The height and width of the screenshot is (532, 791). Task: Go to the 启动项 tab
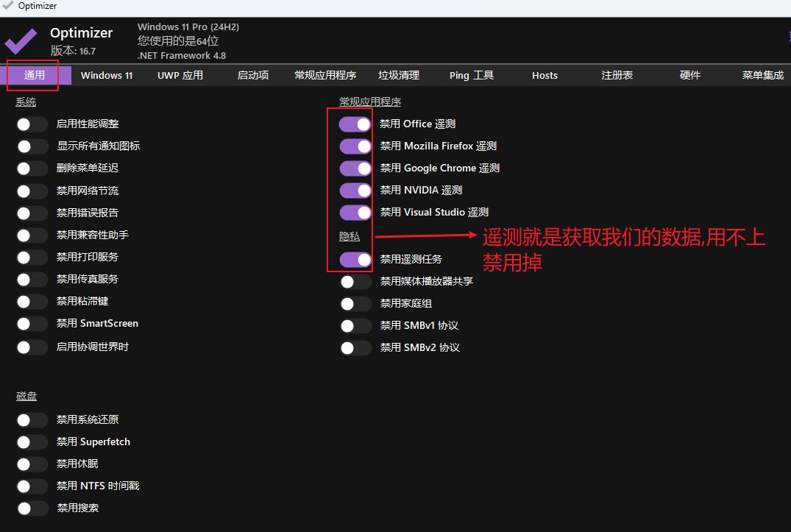pos(253,75)
